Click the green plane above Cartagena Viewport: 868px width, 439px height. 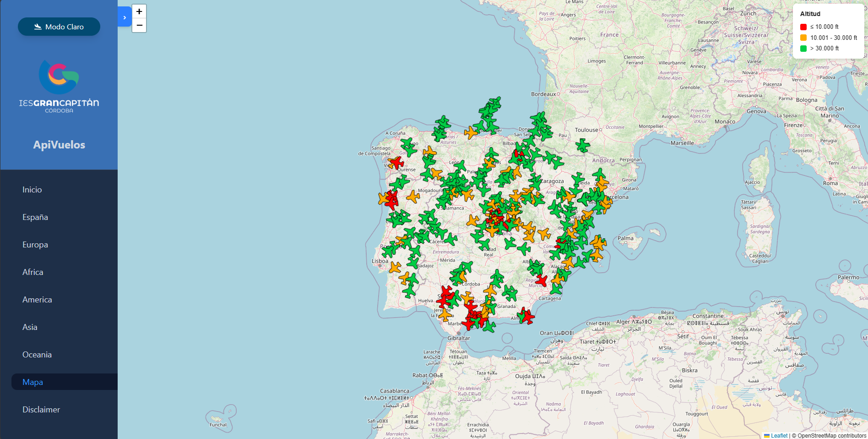click(x=556, y=289)
